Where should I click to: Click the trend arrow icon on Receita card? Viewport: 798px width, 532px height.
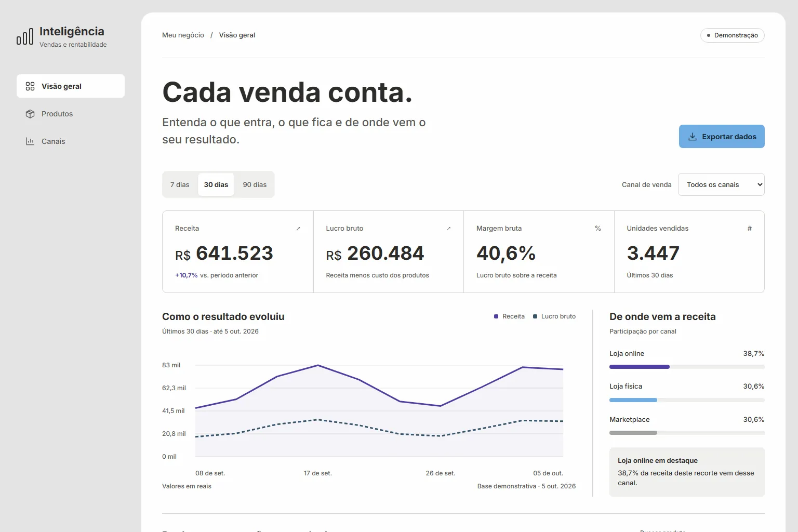(298, 229)
